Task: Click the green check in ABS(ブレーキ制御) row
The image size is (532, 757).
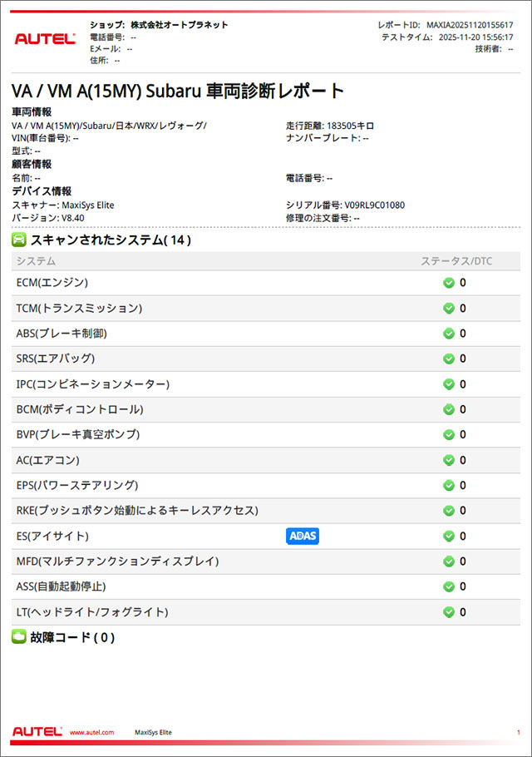Action: [x=449, y=333]
